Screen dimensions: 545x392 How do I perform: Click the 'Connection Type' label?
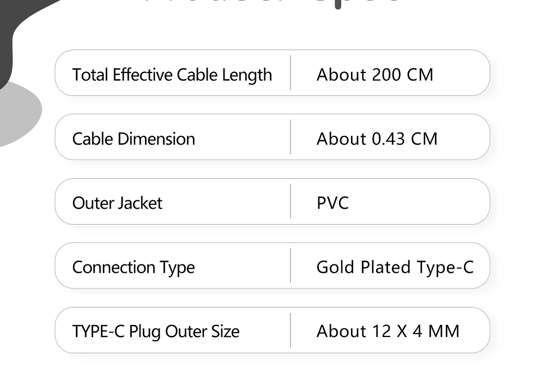[x=134, y=268]
